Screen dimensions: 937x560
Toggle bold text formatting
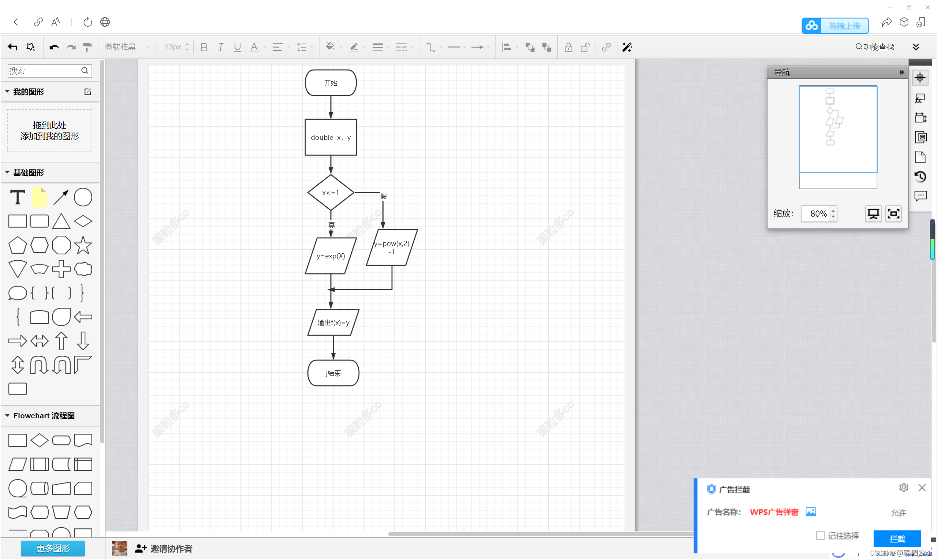(x=204, y=47)
